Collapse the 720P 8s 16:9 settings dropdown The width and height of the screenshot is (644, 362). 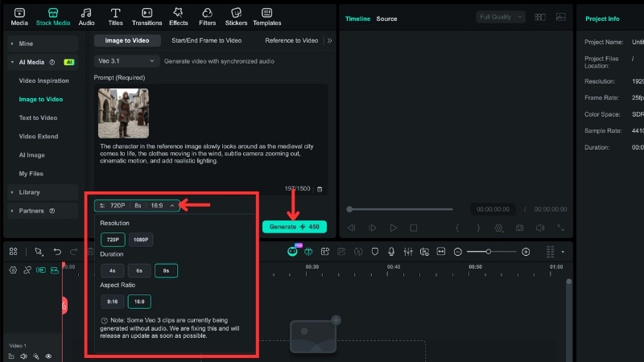(x=137, y=205)
